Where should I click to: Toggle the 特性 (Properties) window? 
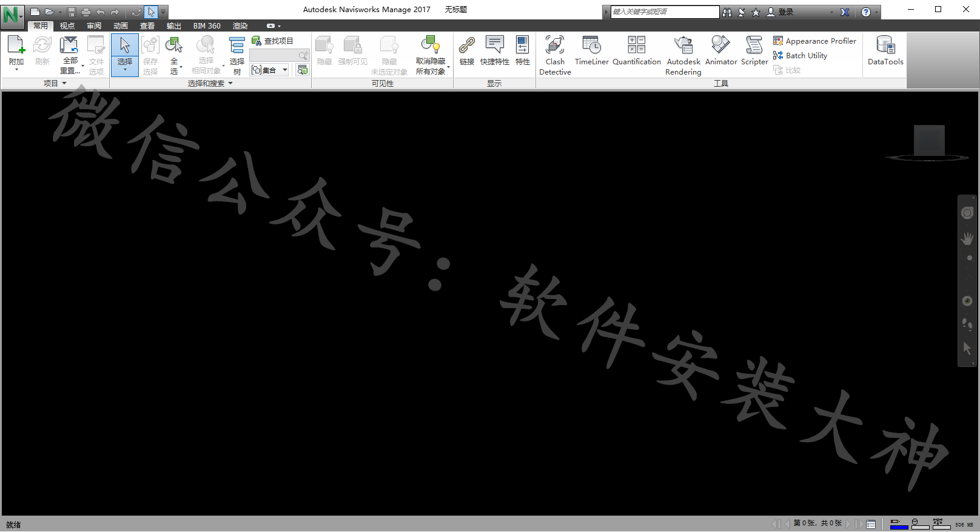point(523,51)
